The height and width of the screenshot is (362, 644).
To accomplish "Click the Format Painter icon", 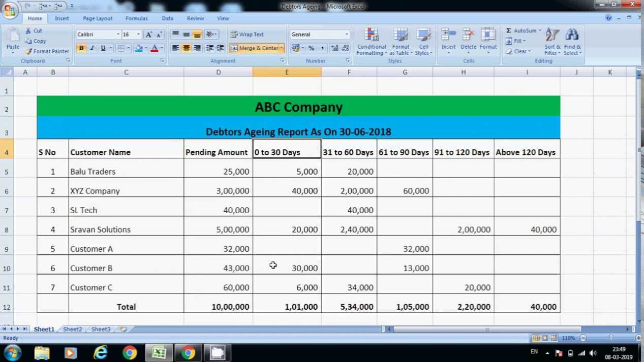I will [x=29, y=51].
